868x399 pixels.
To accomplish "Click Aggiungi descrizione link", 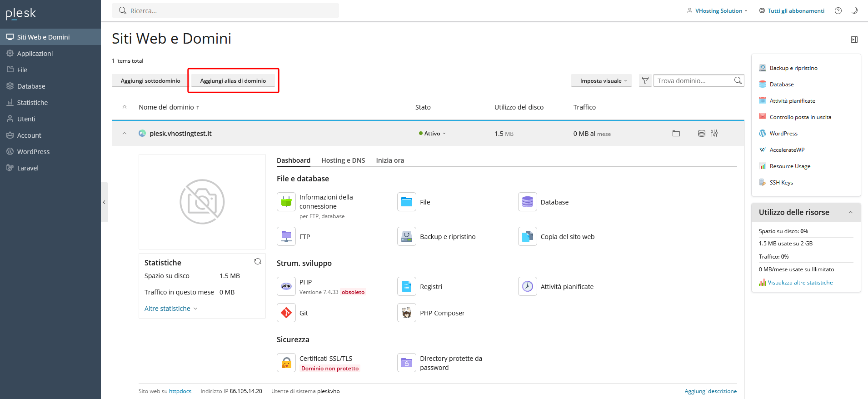I will pos(711,391).
